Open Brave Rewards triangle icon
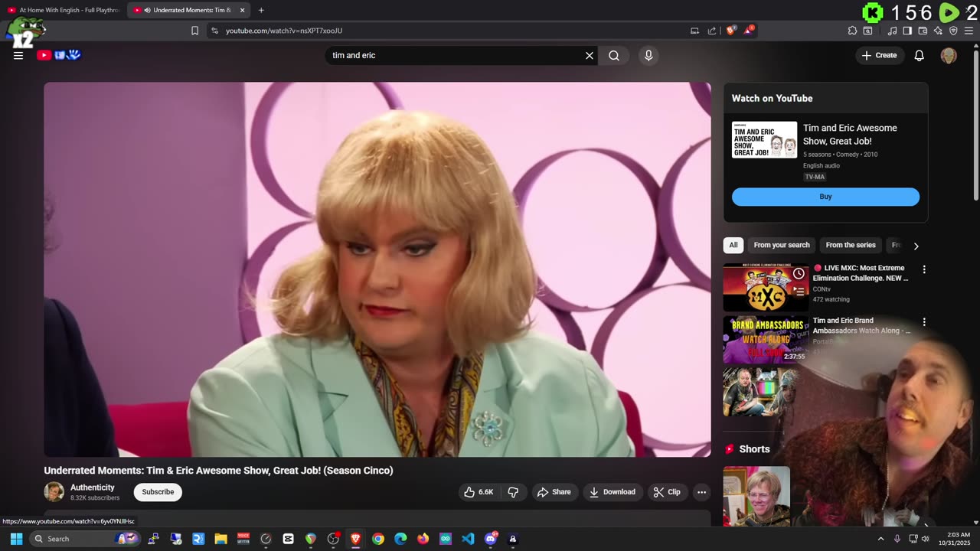The width and height of the screenshot is (980, 551). pos(749,31)
